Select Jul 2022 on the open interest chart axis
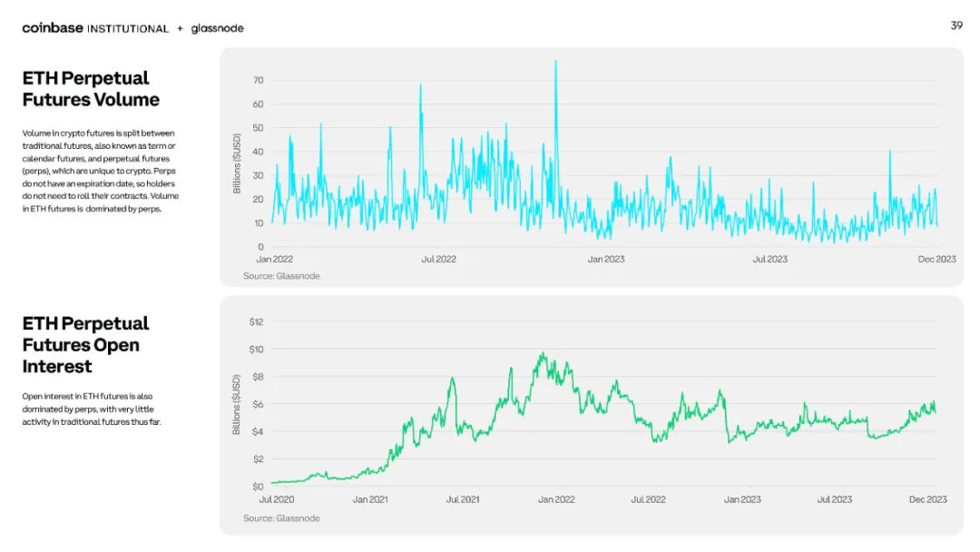 [x=648, y=499]
